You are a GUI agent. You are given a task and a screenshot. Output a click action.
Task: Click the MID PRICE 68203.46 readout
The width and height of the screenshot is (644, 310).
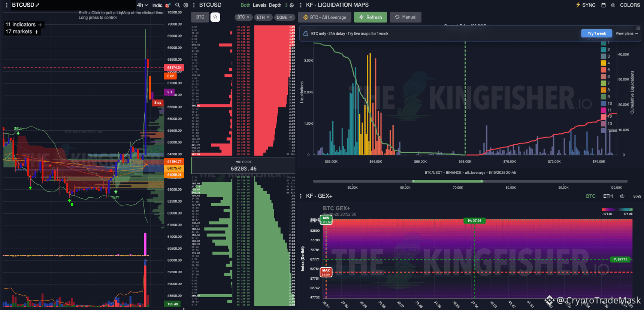click(244, 166)
